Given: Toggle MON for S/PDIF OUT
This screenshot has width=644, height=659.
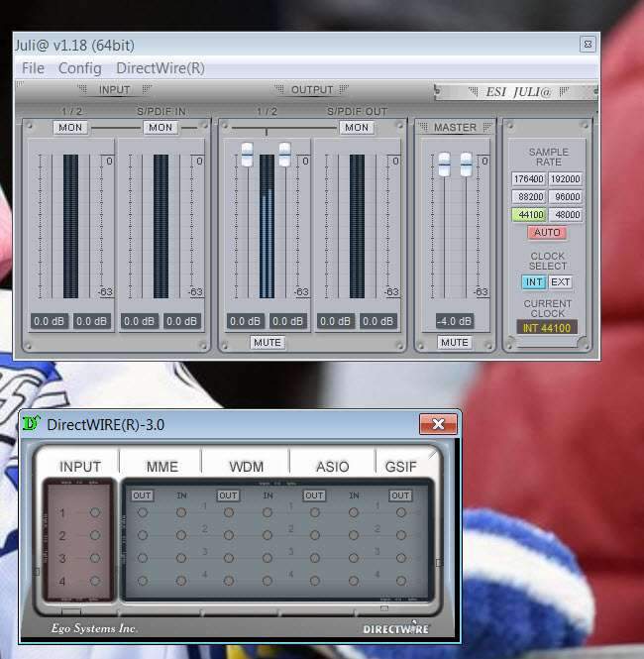Looking at the screenshot, I should [x=357, y=128].
